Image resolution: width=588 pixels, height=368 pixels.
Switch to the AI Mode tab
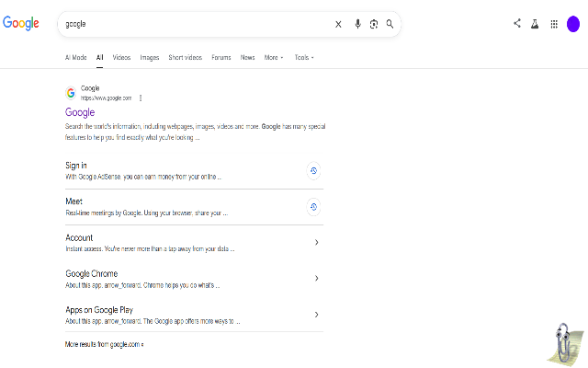coord(75,57)
